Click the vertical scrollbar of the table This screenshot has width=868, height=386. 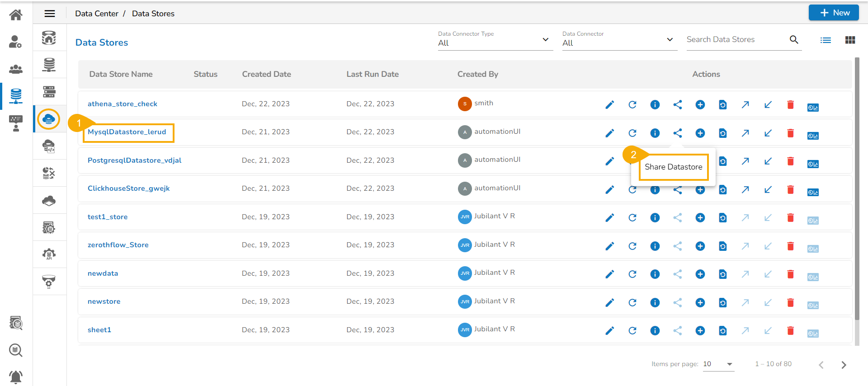[x=857, y=190]
